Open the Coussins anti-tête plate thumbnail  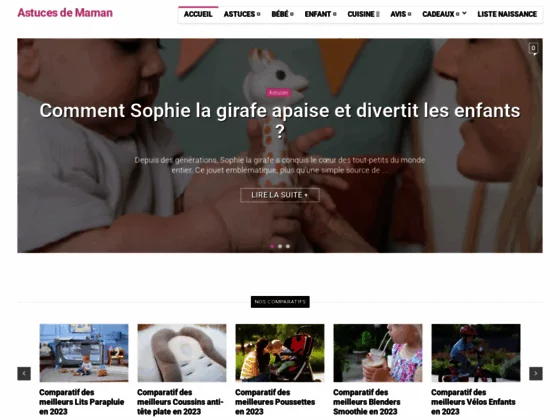[182, 353]
